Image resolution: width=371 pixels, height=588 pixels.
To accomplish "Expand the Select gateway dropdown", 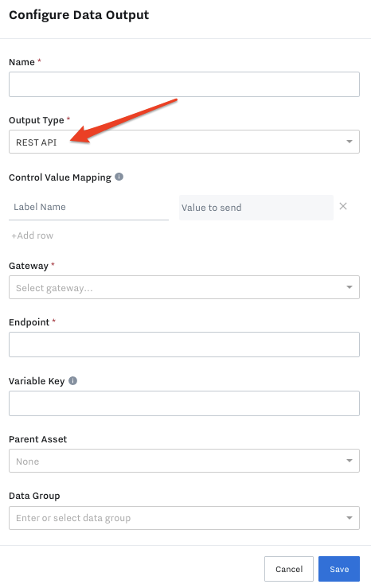I will 350,287.
